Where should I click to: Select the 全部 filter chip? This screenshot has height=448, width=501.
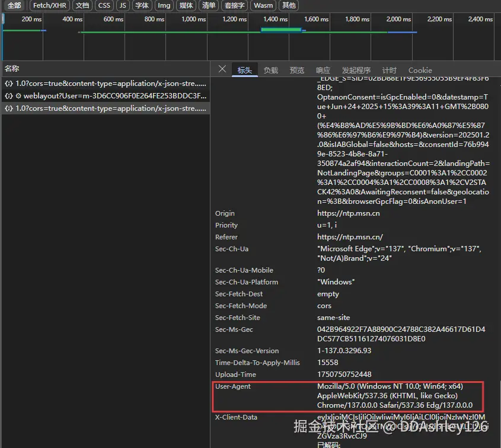coord(14,5)
